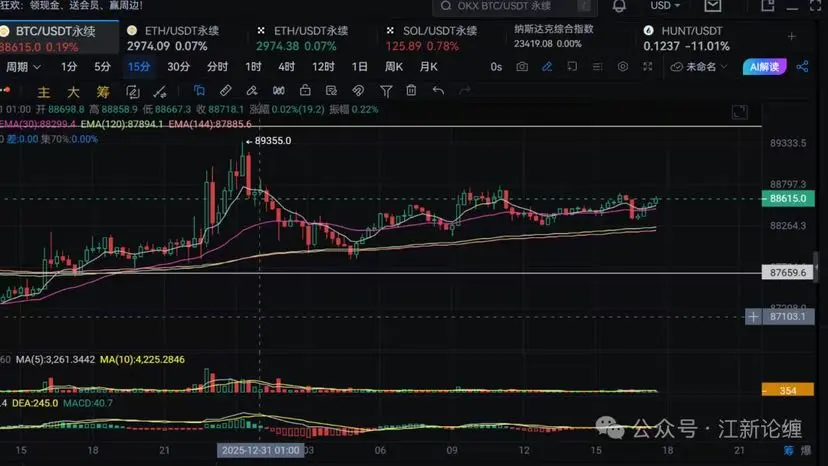Click the note/sticky icon beside pencil

(x=572, y=67)
